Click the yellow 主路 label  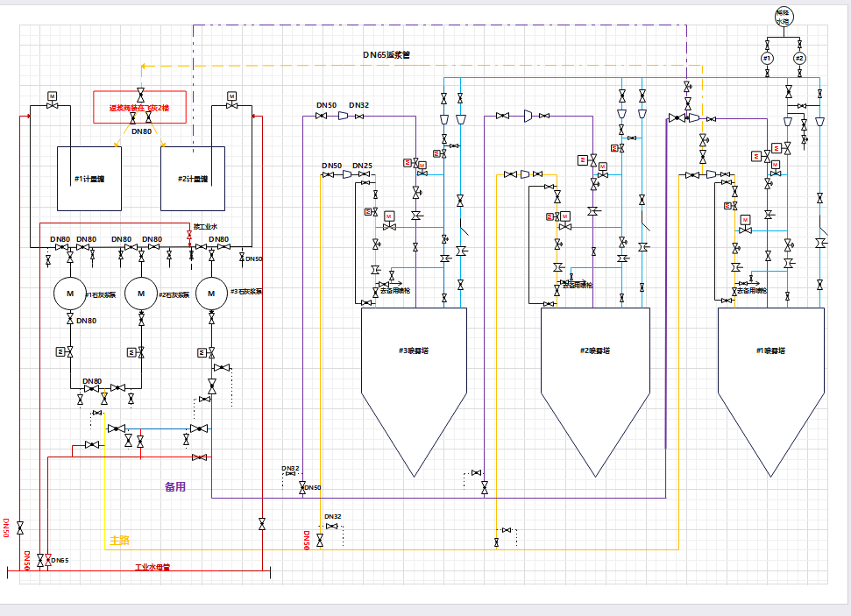click(120, 540)
